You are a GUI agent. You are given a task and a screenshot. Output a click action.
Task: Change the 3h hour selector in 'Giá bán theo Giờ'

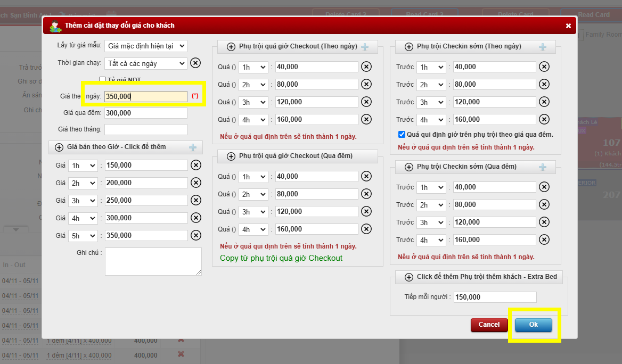(83, 201)
